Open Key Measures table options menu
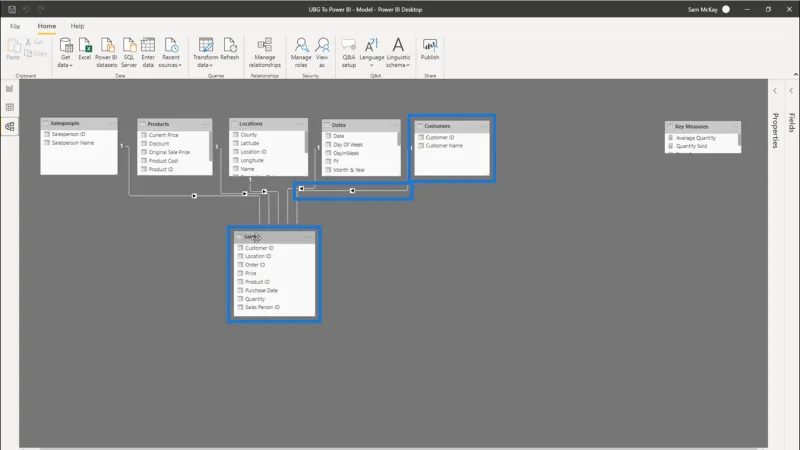Viewport: 800px width, 450px height. coord(735,127)
